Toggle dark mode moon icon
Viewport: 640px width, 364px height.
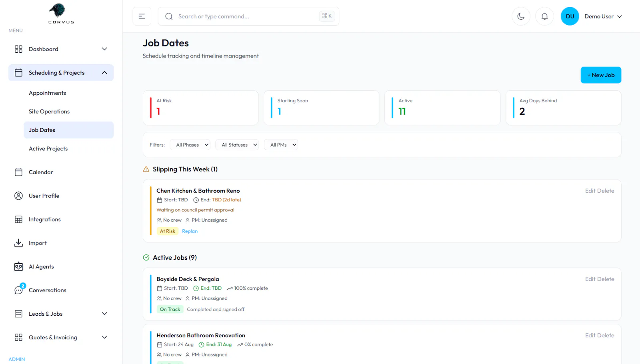point(521,16)
